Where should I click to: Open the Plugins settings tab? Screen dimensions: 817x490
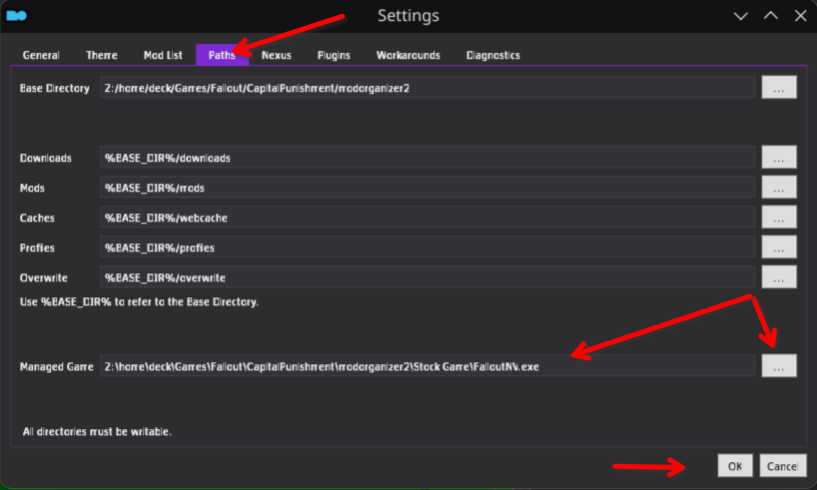(334, 55)
